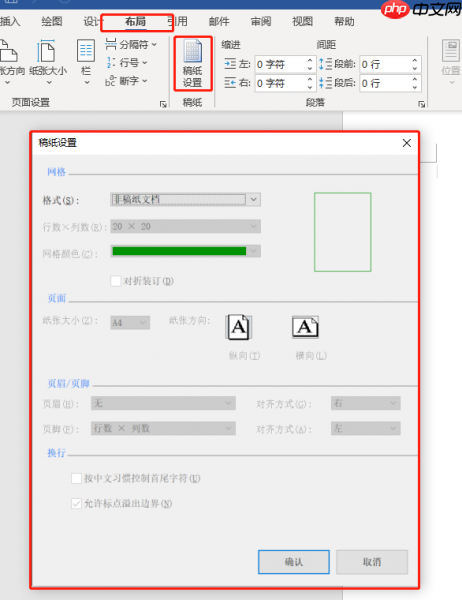Select 纵向 portrait orientation icon
The height and width of the screenshot is (600, 462).
(239, 327)
